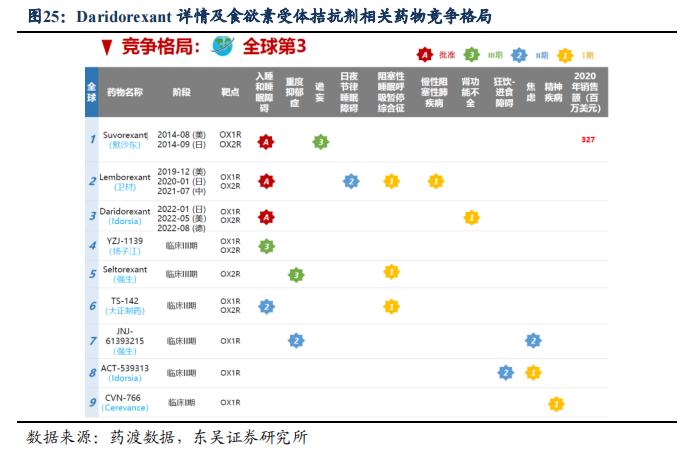Click the drug name ACT-539313
Screen dimensions: 694x454
[x=125, y=368]
